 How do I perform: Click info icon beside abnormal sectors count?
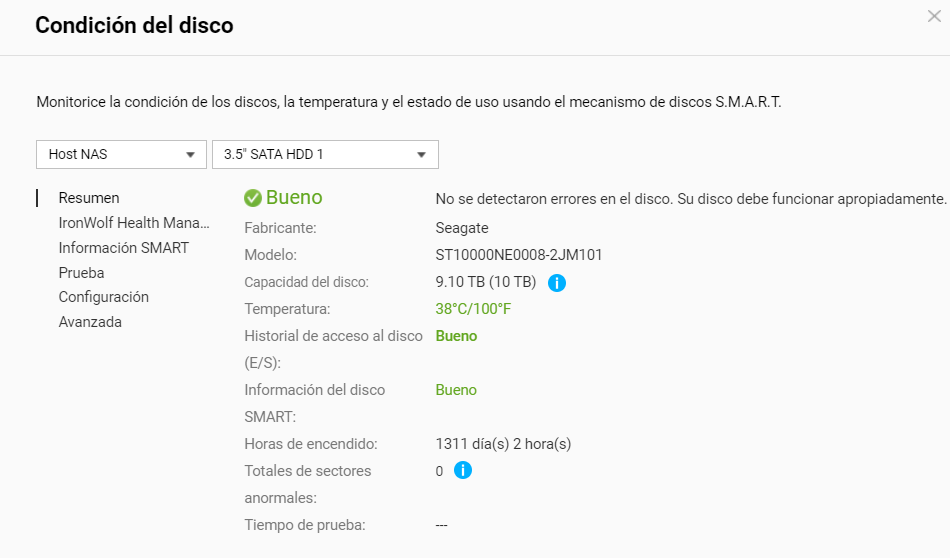tap(463, 470)
